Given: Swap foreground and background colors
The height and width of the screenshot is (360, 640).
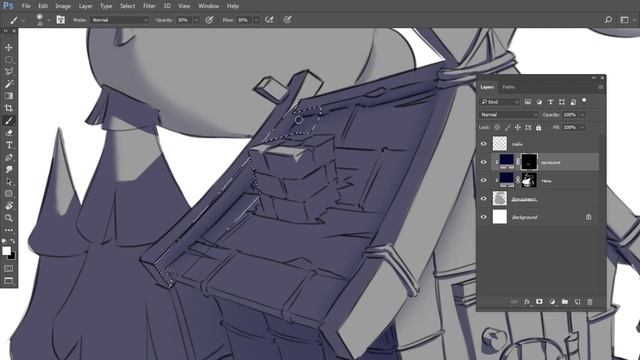Looking at the screenshot, I should click(x=13, y=241).
